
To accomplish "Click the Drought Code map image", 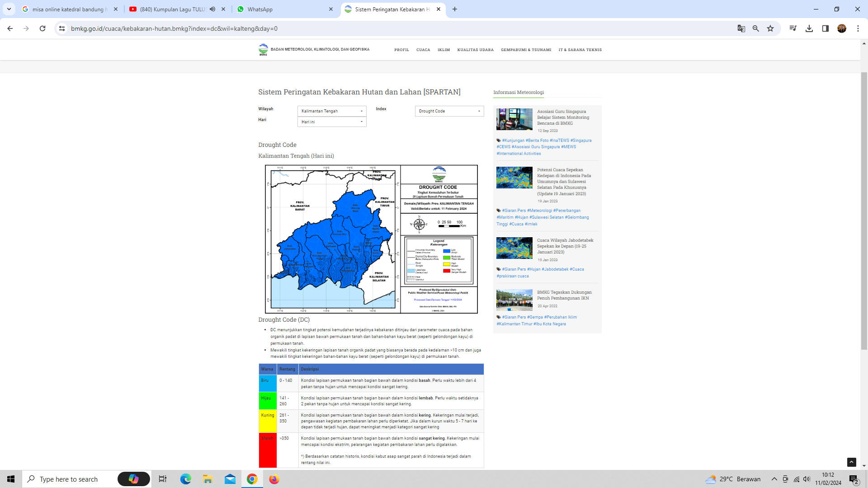I will [371, 239].
